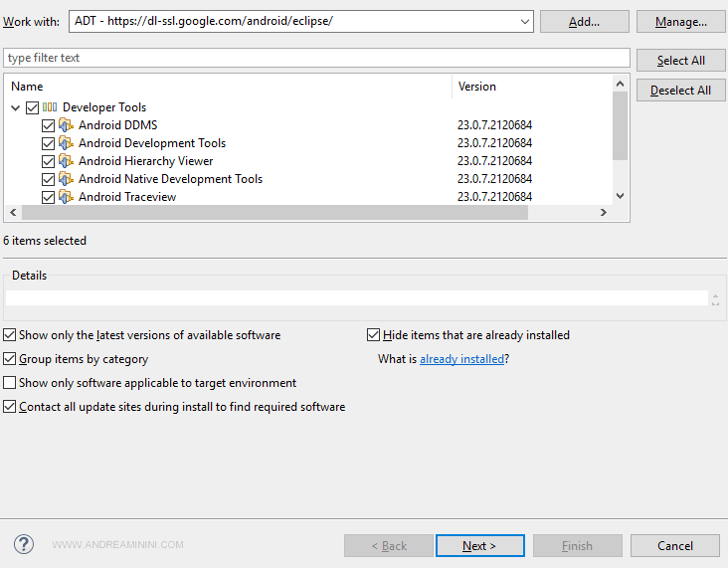Click the Android Native Development Tools icon
The height and width of the screenshot is (568, 728).
[67, 179]
